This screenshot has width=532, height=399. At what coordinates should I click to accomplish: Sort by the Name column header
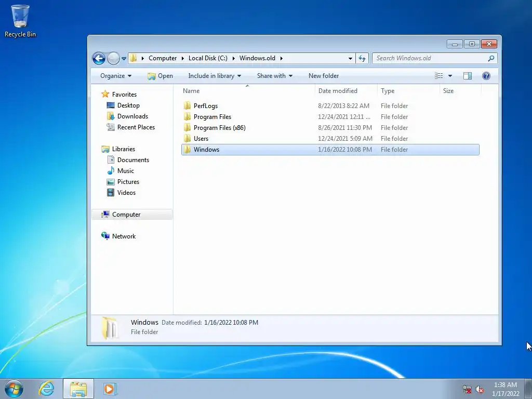[x=247, y=90]
